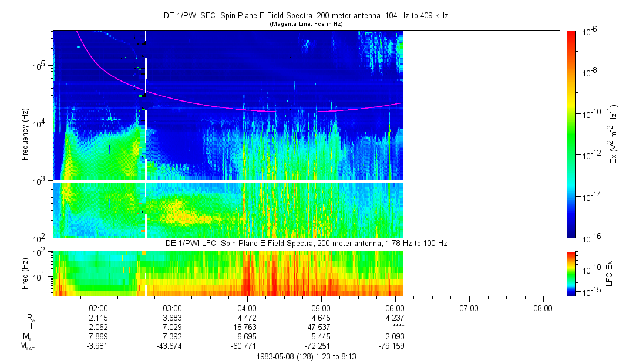Click the MLAT value -79.159
The height and width of the screenshot is (364, 636).
point(392,346)
